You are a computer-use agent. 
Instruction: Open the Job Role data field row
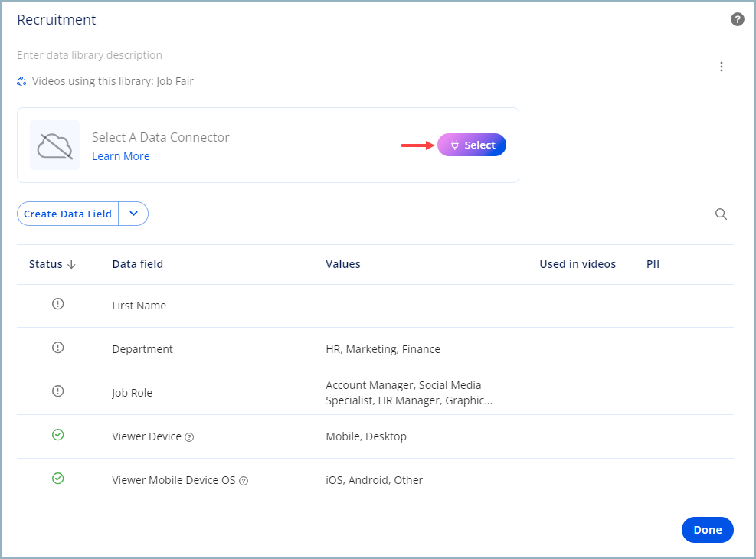133,393
